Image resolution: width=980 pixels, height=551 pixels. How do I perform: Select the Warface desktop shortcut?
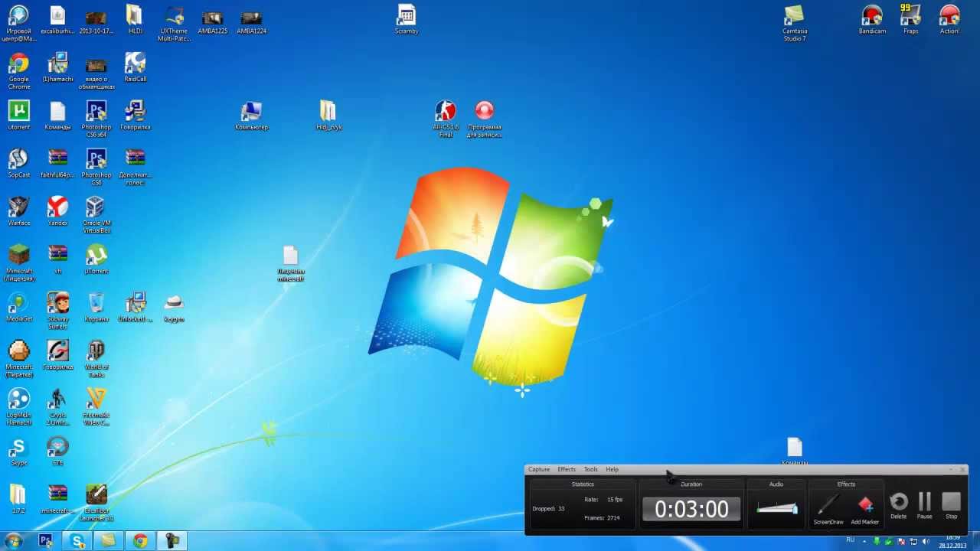tap(18, 211)
